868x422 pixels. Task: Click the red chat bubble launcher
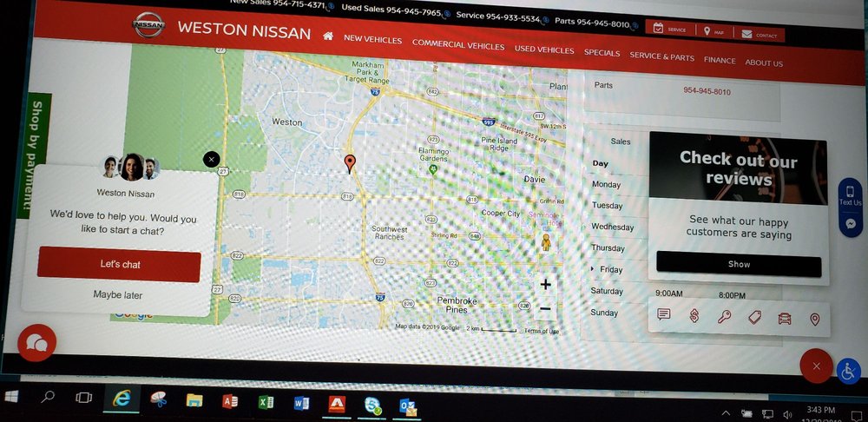click(36, 343)
